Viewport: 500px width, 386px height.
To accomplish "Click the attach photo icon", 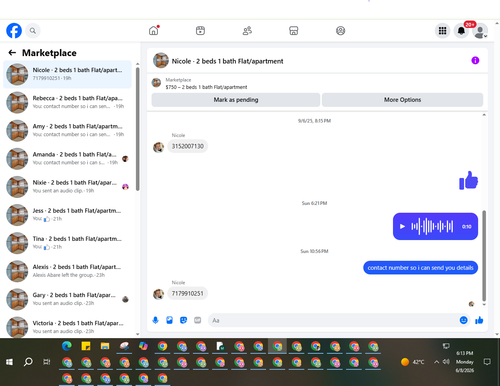I will click(169, 320).
